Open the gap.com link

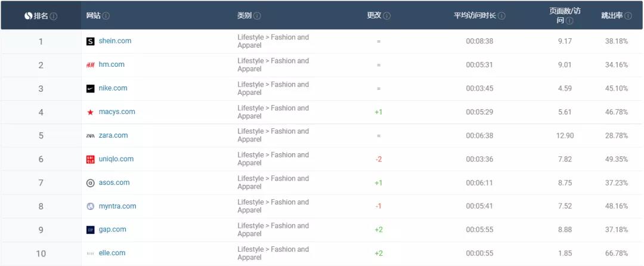[x=112, y=229]
